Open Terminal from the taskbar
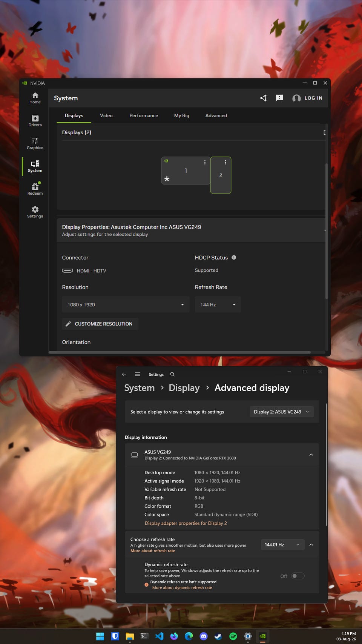The image size is (362, 644). point(144,636)
